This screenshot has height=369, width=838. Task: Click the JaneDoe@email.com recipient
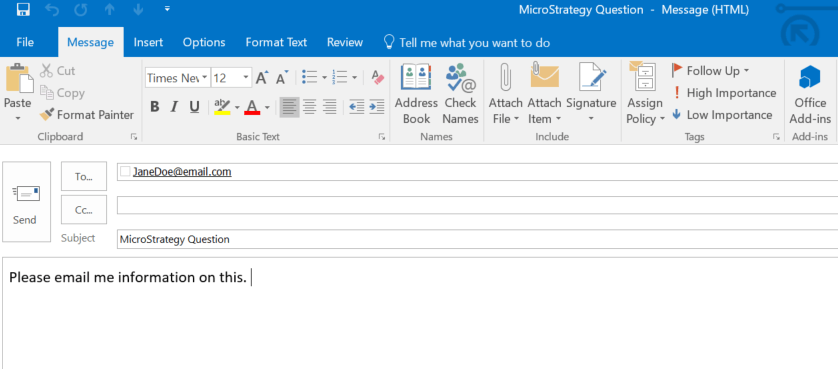tap(182, 172)
